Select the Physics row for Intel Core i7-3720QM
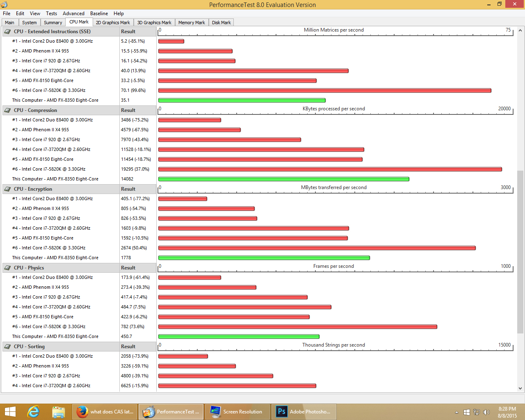The height and width of the screenshot is (420, 525). (51, 307)
